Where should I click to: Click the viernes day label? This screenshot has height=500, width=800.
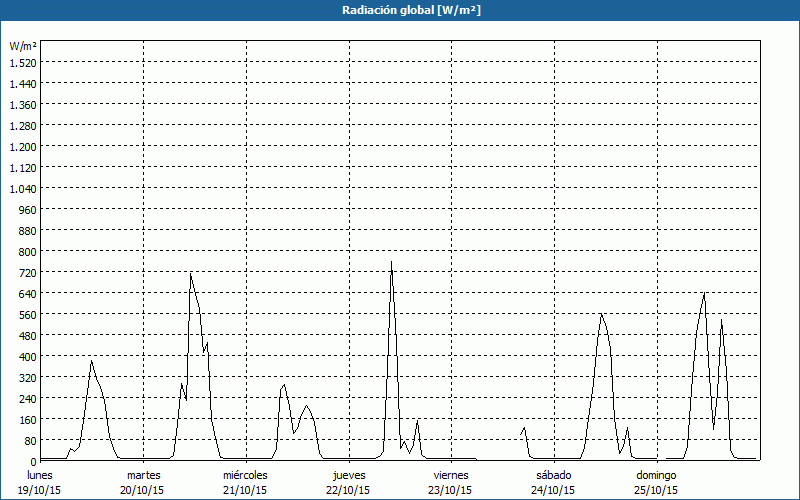pyautogui.click(x=451, y=474)
